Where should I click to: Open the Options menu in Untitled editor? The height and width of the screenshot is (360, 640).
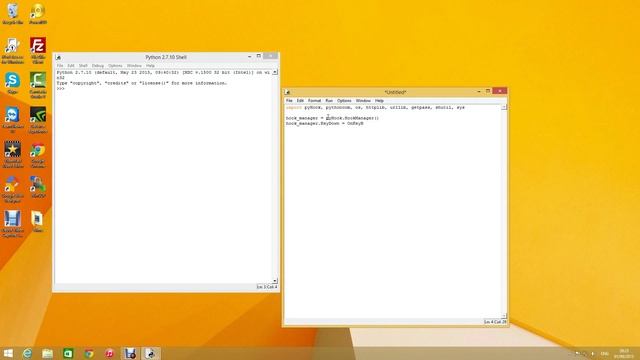pos(344,100)
